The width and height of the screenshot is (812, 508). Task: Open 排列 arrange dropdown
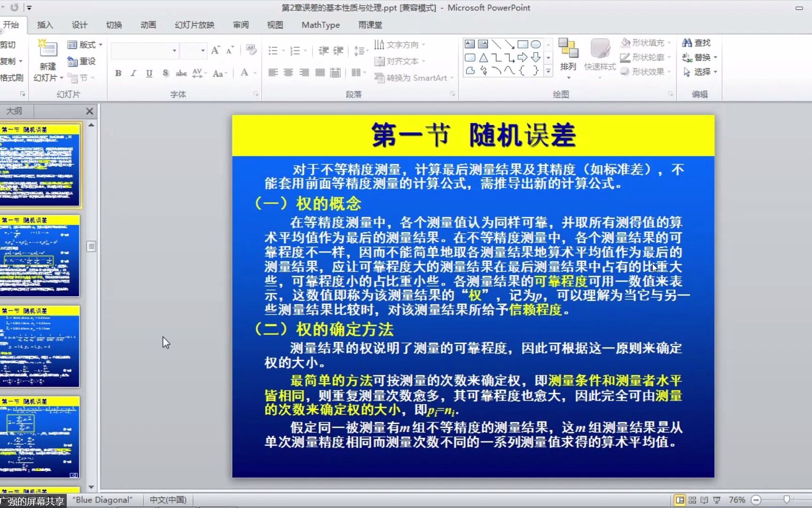568,59
